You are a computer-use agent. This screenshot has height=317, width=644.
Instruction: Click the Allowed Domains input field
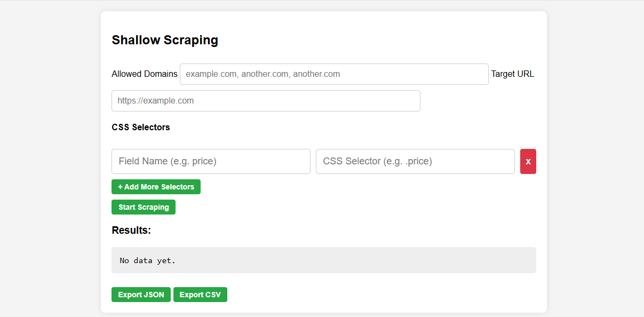click(x=334, y=74)
